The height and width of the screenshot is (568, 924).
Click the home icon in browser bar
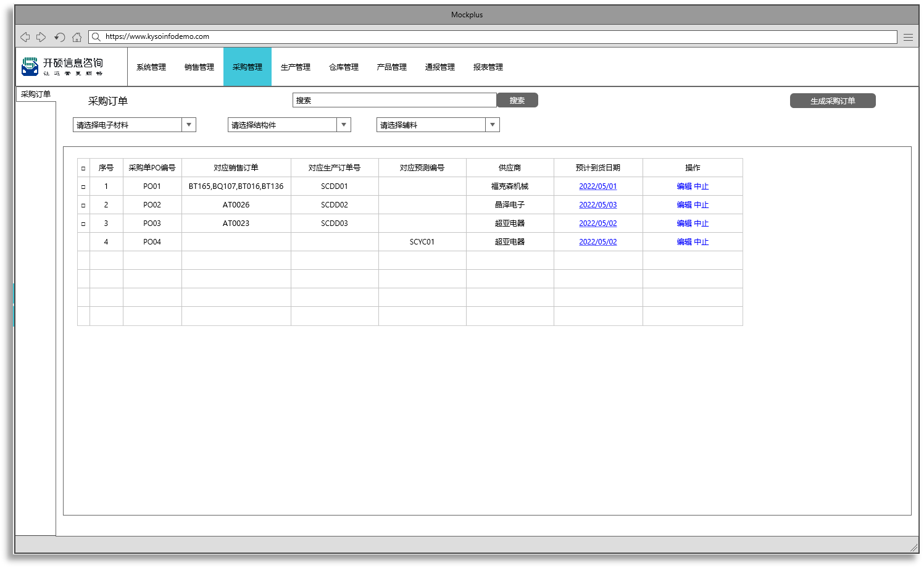[77, 37]
